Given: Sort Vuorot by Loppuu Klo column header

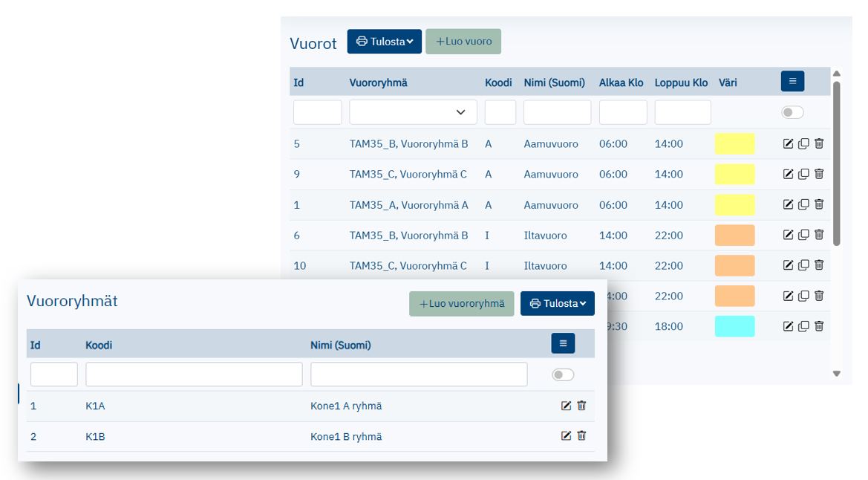Looking at the screenshot, I should pos(681,82).
